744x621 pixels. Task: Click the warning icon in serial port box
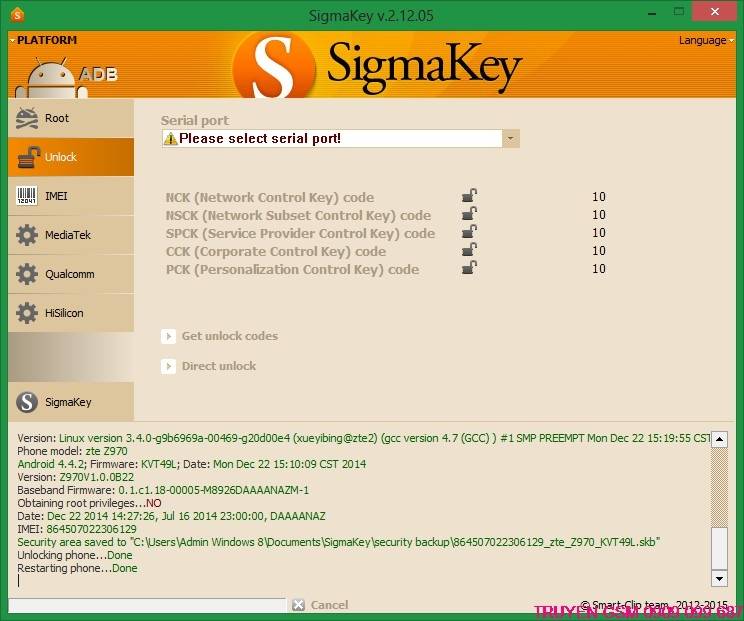point(170,139)
